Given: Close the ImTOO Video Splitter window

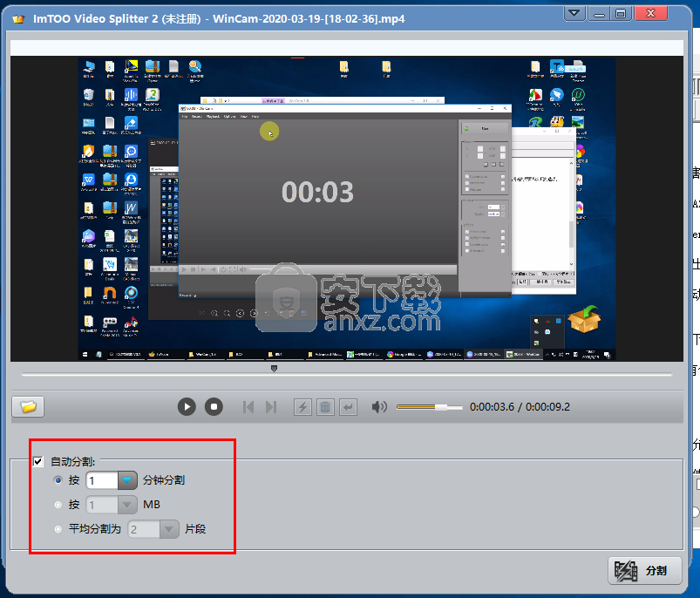Looking at the screenshot, I should (651, 13).
